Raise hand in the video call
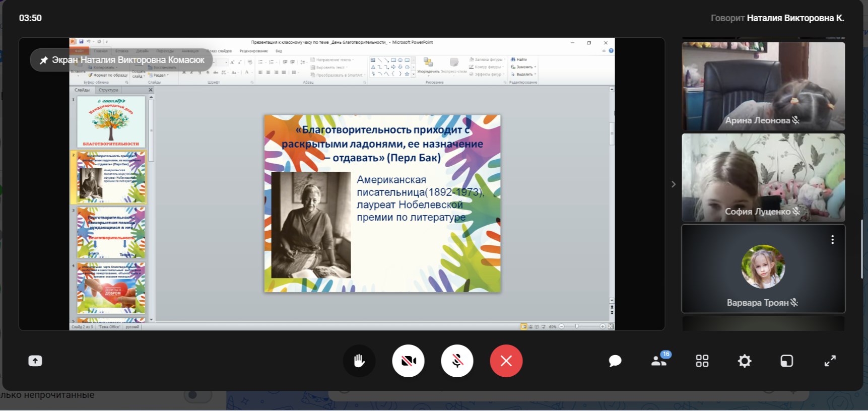 pos(359,361)
